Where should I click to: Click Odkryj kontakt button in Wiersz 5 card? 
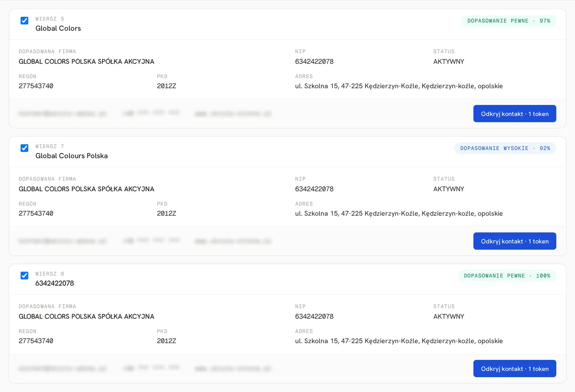[515, 114]
